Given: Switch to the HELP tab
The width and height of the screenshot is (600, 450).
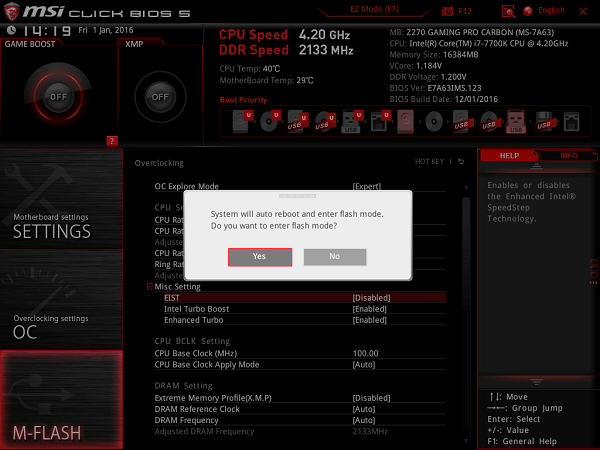Looking at the screenshot, I should [509, 155].
